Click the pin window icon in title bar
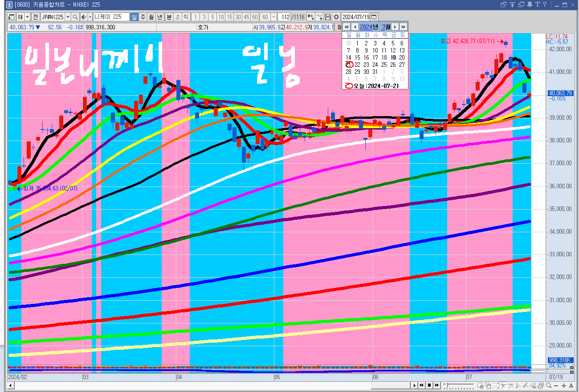579x392 pixels. coord(530,4)
